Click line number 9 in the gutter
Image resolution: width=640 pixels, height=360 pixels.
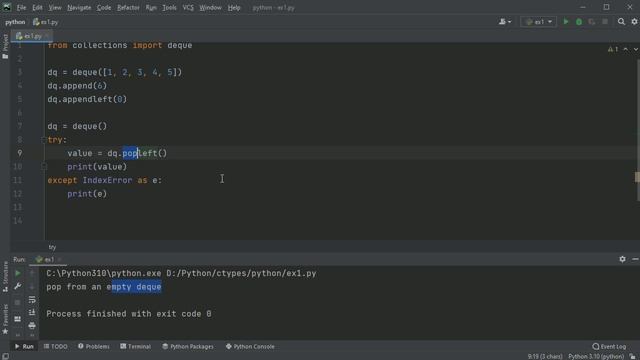tap(20, 153)
